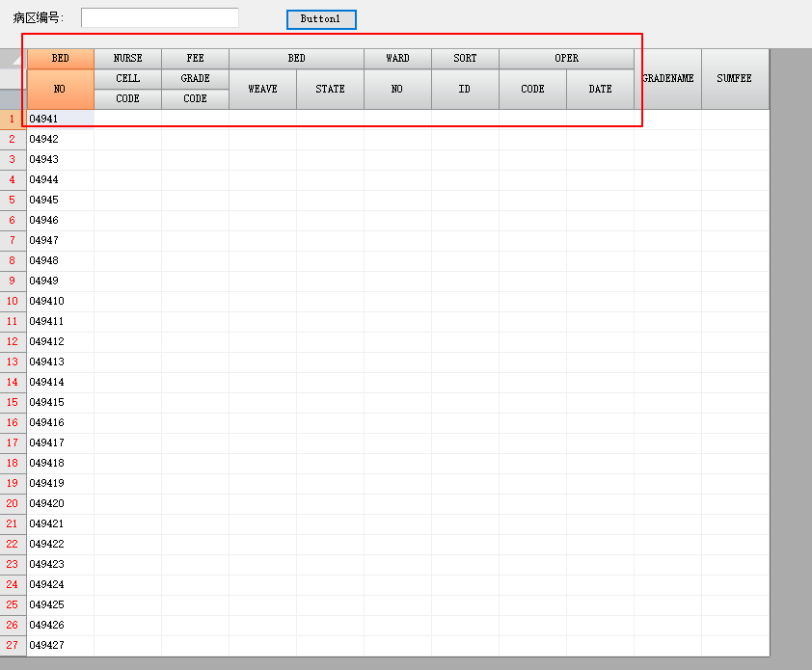Image resolution: width=812 pixels, height=670 pixels.
Task: Select the cell containing 04946
Action: pyautogui.click(x=60, y=220)
